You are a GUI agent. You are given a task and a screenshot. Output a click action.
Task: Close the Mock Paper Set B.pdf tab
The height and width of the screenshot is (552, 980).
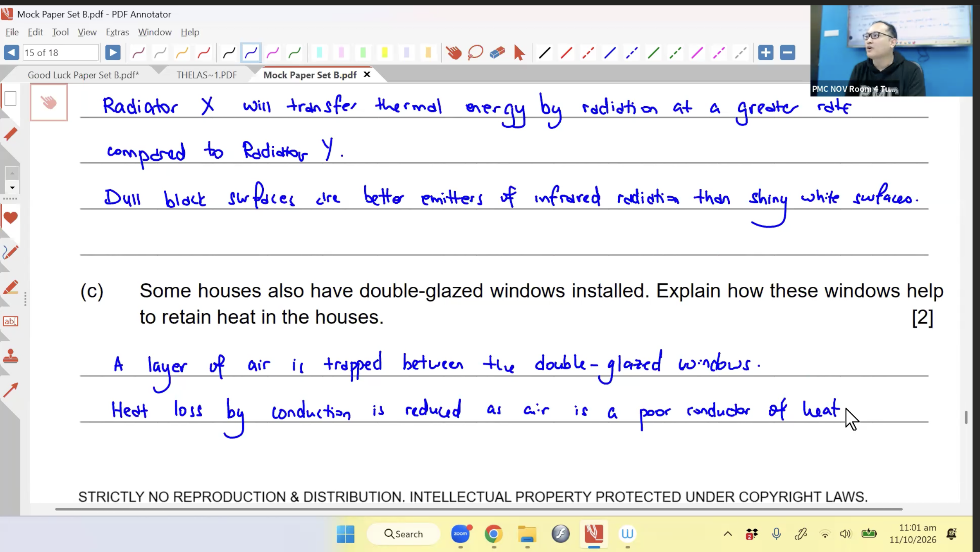[367, 74]
